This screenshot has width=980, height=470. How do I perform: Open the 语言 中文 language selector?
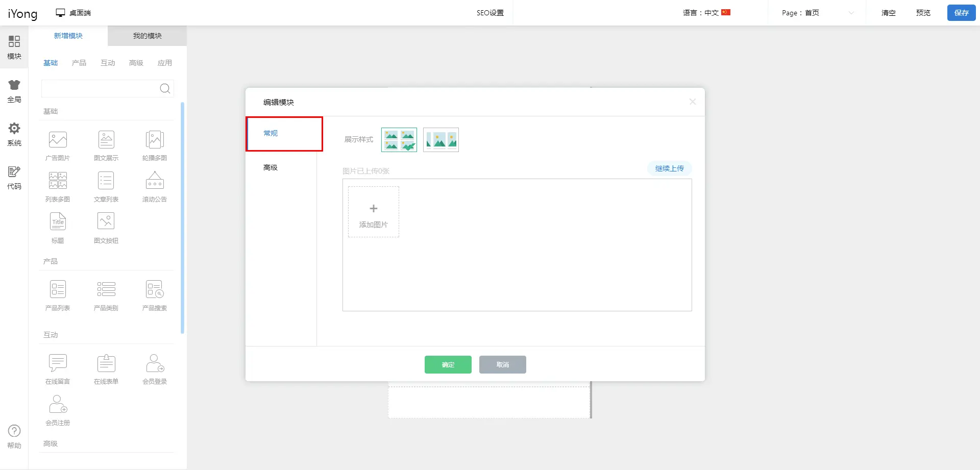706,13
